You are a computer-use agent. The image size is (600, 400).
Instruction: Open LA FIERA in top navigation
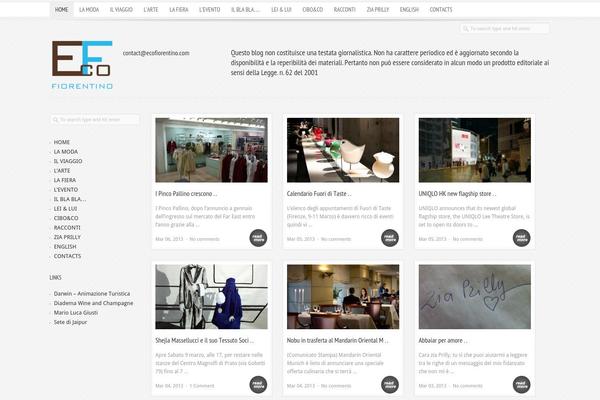[x=179, y=10]
